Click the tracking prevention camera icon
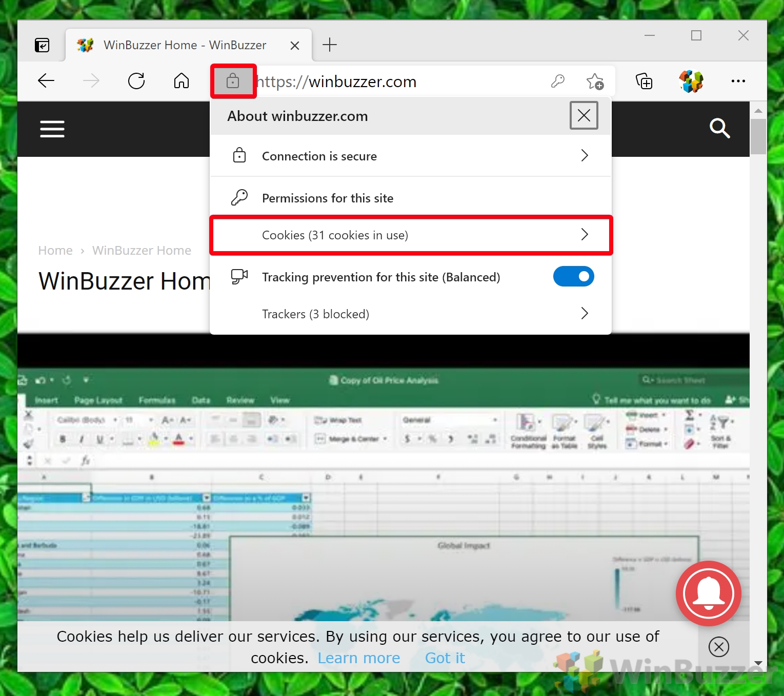784x696 pixels. 239,277
